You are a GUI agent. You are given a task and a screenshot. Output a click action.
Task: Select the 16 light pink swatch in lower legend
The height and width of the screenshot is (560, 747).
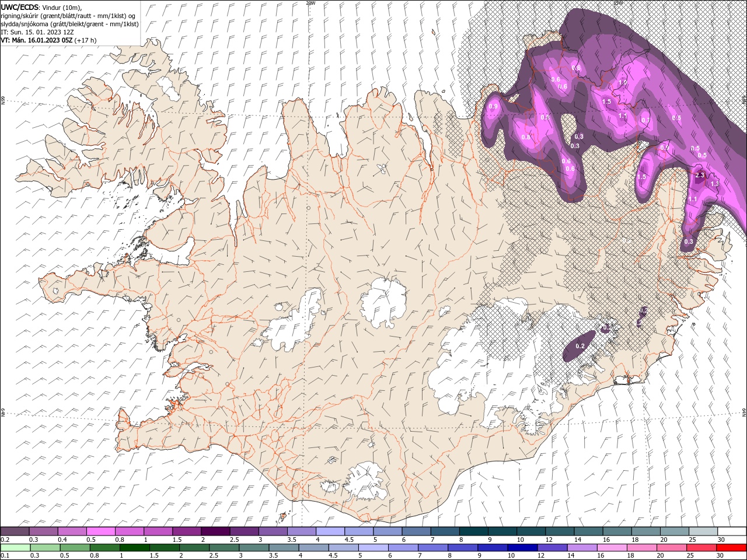612,547
